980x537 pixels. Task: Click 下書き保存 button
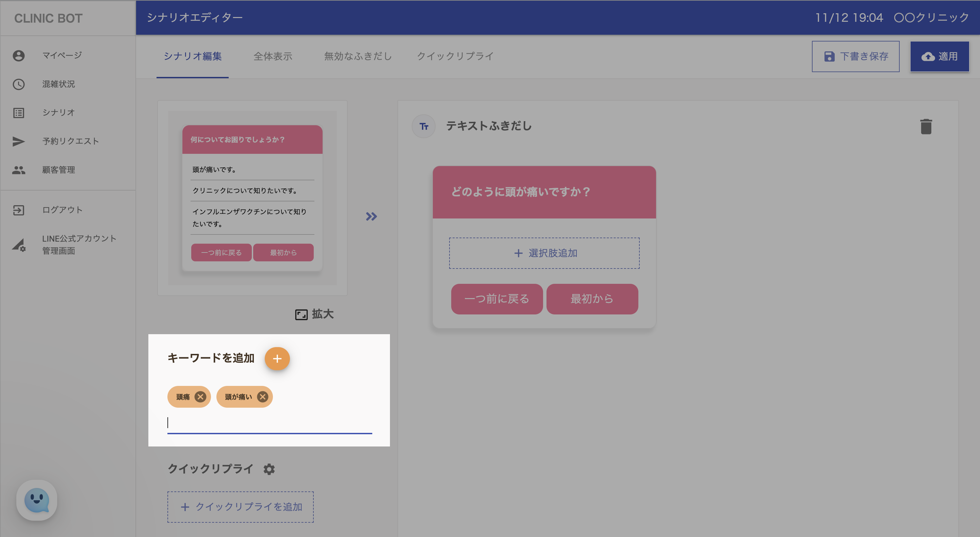tap(855, 56)
